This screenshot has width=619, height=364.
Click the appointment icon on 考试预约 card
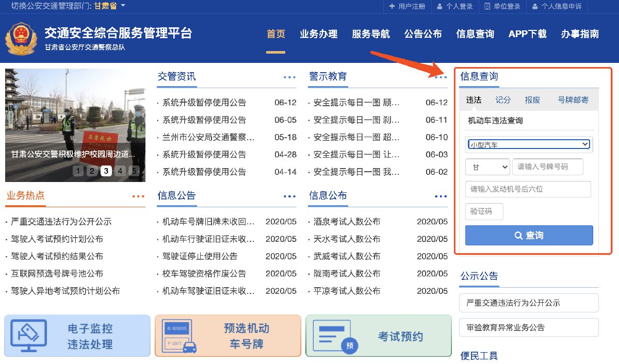[335, 336]
